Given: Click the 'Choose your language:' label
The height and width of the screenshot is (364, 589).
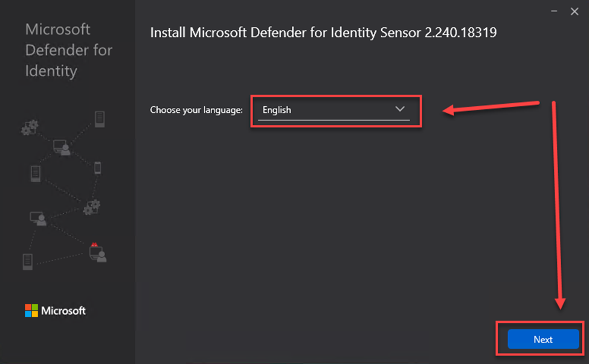Looking at the screenshot, I should tap(196, 110).
